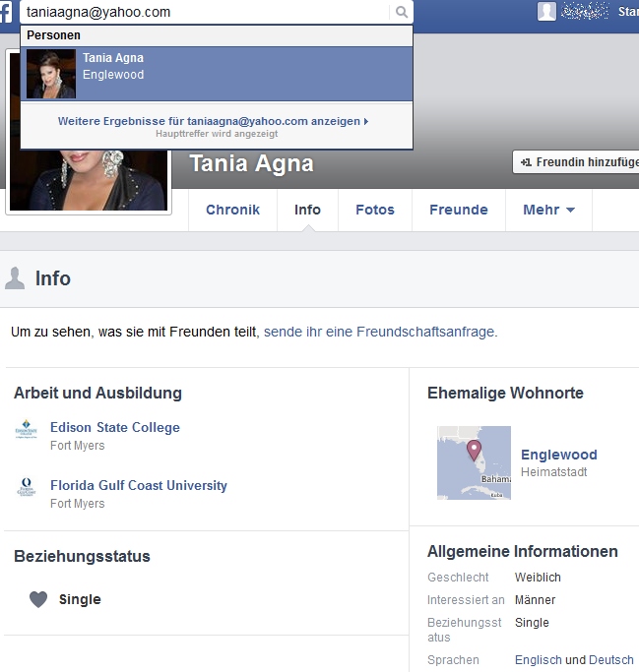Click 'sende ihr eine Freundschaftsanfrage' link

[x=380, y=332]
